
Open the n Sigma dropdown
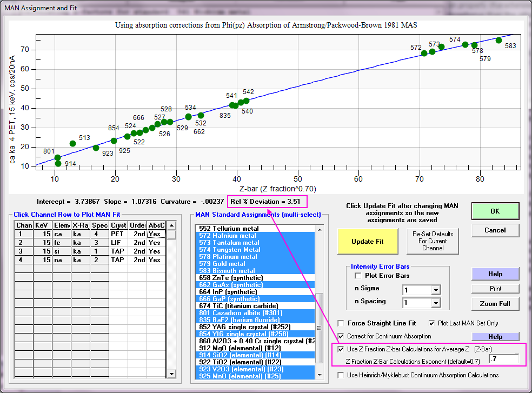tap(435, 290)
